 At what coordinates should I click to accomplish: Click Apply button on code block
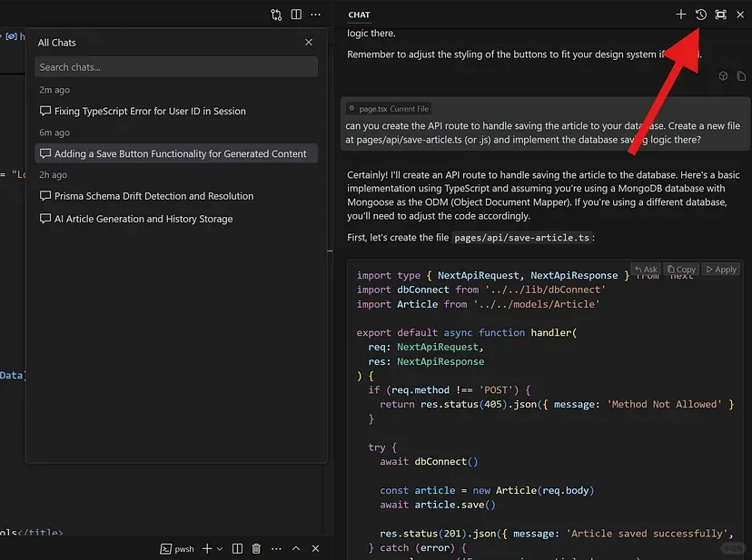[x=721, y=270]
